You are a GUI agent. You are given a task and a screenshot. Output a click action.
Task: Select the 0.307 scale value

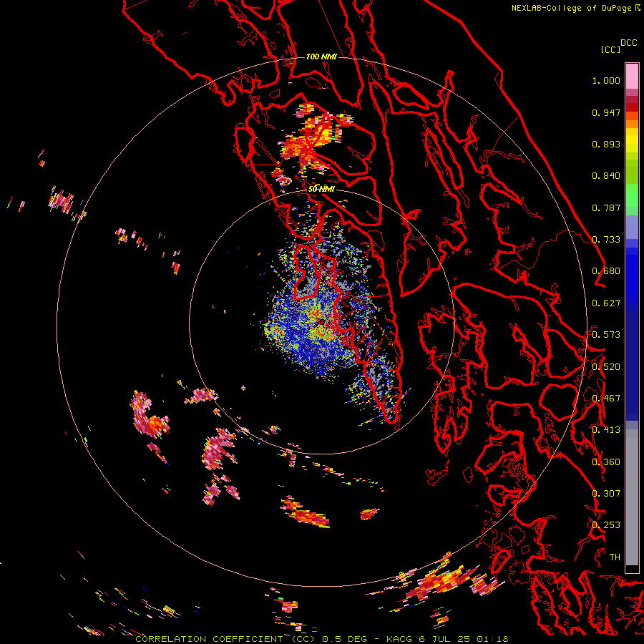606,494
